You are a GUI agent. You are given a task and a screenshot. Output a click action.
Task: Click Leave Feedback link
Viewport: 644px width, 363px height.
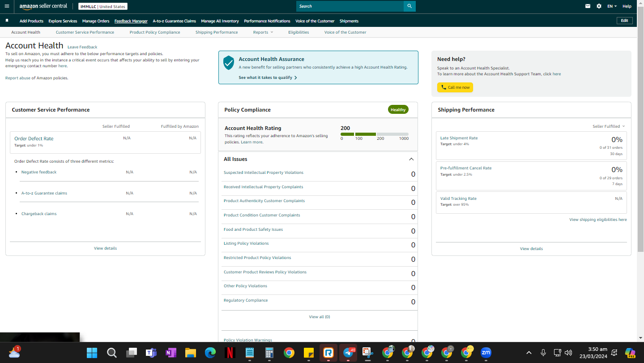coord(82,47)
